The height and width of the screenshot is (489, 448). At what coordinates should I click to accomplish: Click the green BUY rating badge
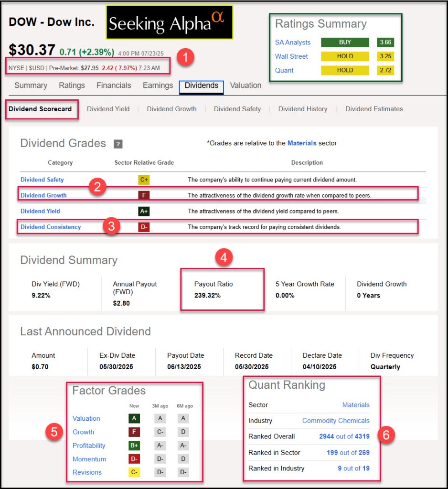[345, 43]
